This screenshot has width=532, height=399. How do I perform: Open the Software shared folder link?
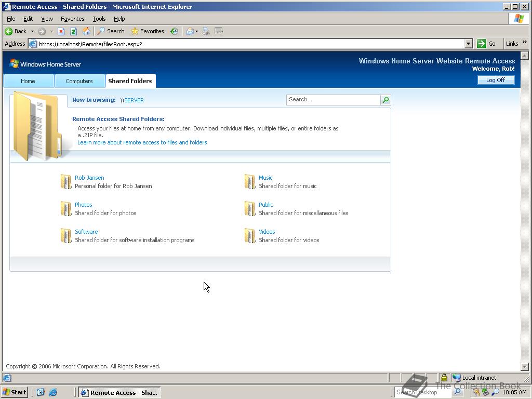[86, 232]
